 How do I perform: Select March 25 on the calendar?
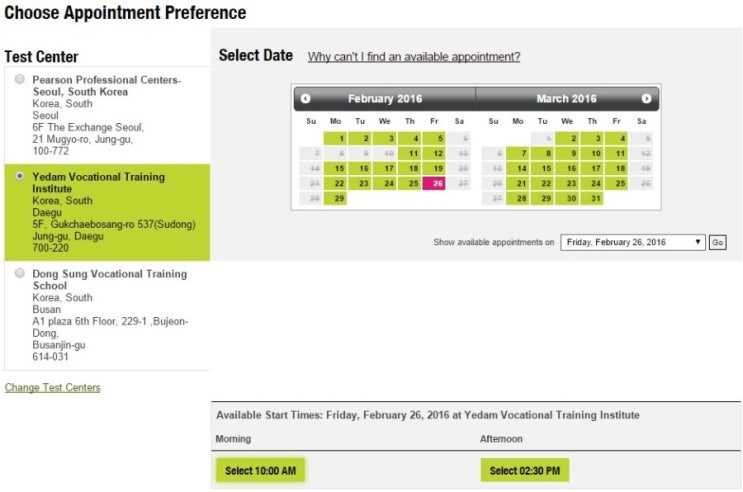tap(620, 183)
